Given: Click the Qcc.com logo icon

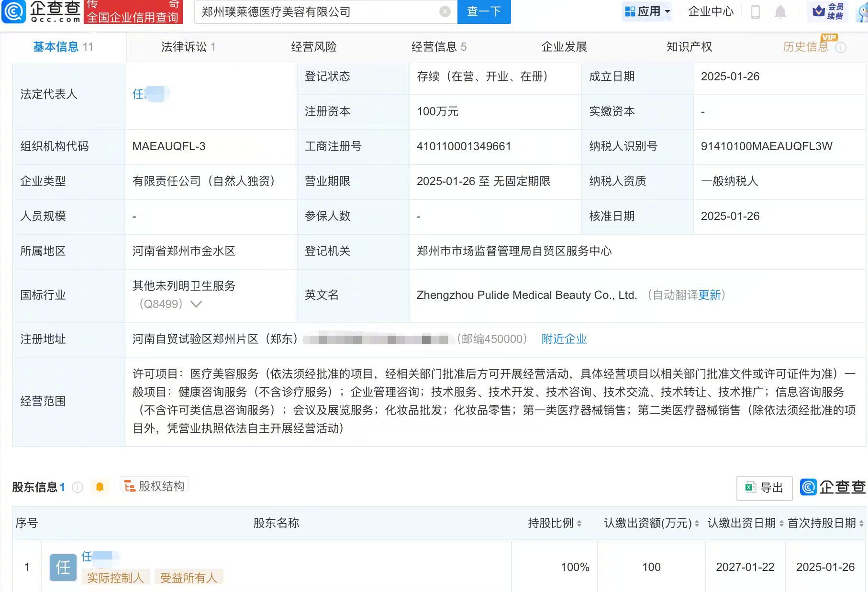Looking at the screenshot, I should click(13, 11).
